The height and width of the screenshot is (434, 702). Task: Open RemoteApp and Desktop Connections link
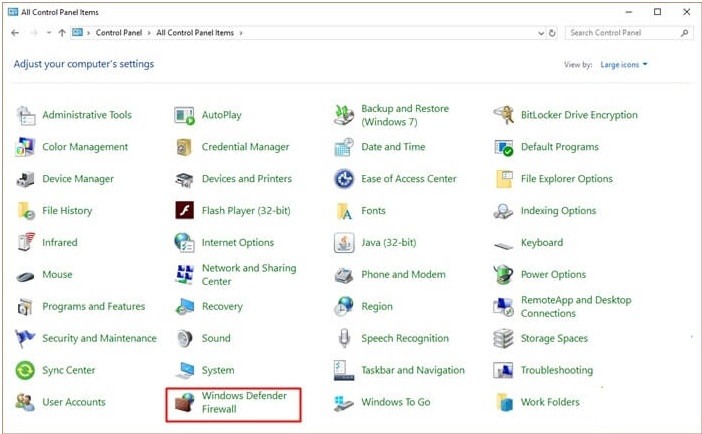pyautogui.click(x=576, y=307)
